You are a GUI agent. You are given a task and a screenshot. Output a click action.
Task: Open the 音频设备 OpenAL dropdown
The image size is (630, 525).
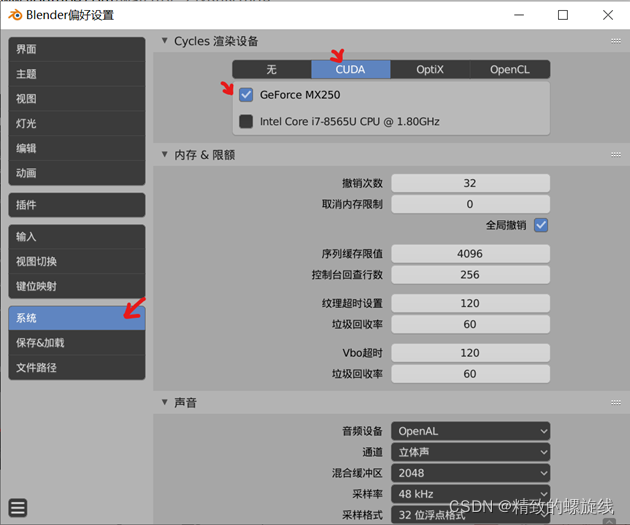470,431
